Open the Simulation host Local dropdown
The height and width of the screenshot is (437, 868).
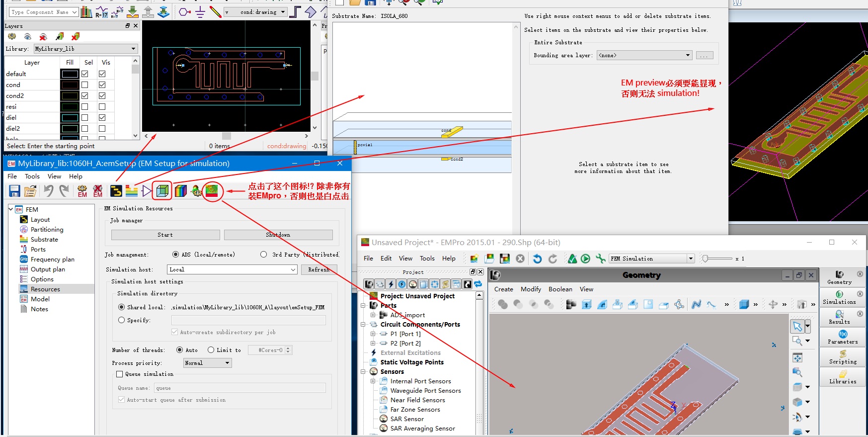pos(232,269)
